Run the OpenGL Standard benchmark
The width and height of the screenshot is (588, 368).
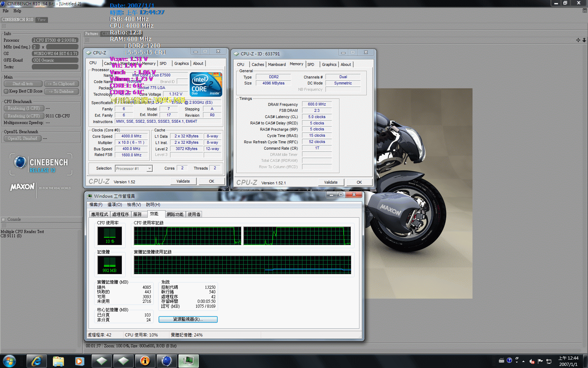point(22,138)
